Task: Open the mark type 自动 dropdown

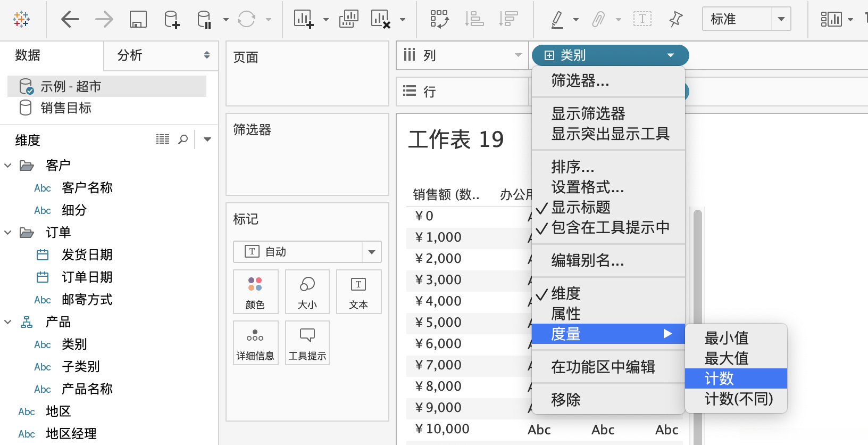Action: click(371, 252)
